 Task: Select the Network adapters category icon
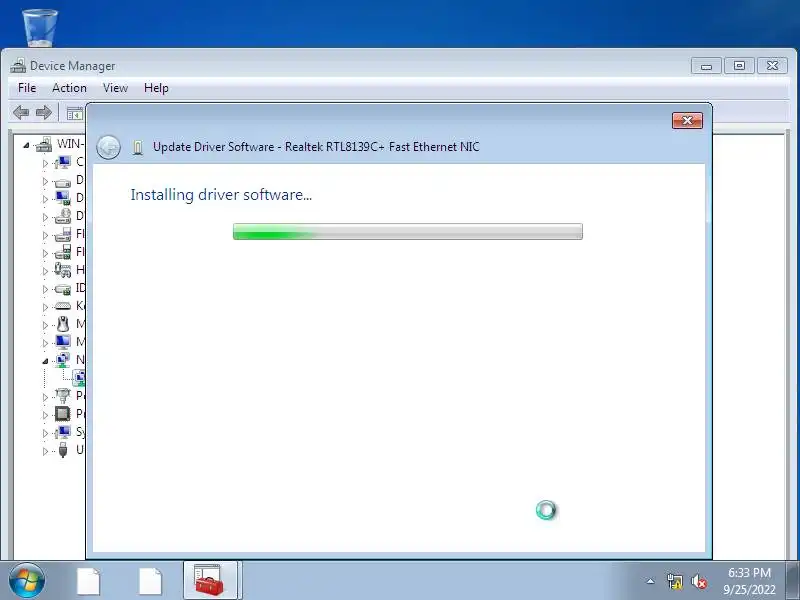click(63, 360)
